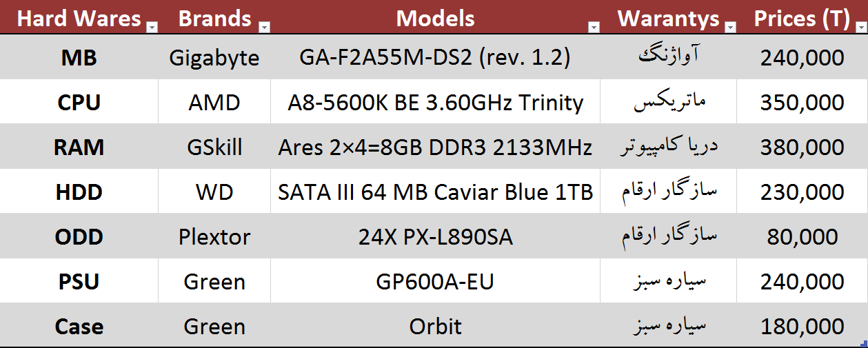Expand the Models column filter arrow
Image resolution: width=868 pixels, height=348 pixels.
coord(593,27)
